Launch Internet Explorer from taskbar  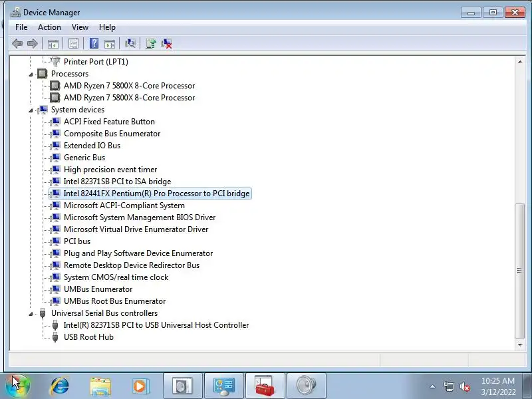pyautogui.click(x=60, y=386)
